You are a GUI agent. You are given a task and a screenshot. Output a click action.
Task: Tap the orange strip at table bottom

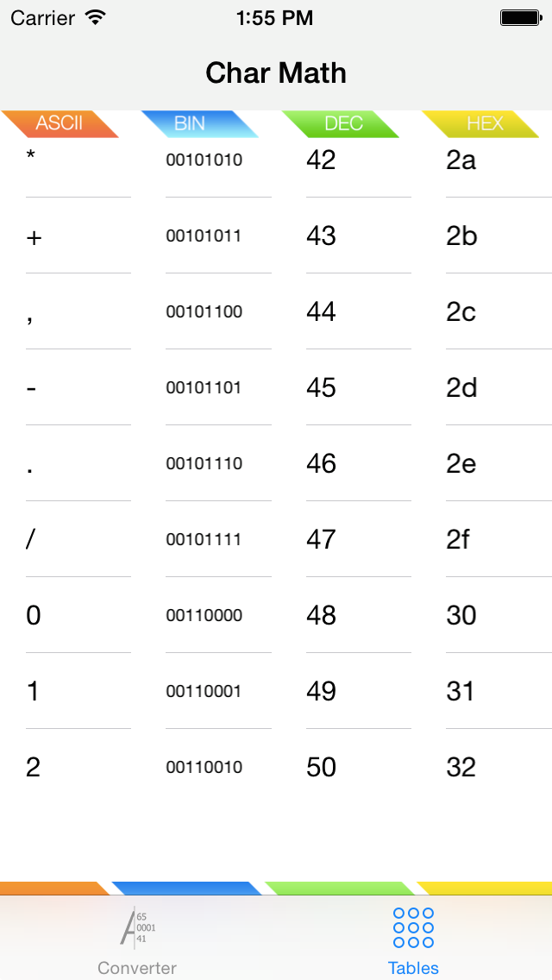tap(55, 889)
